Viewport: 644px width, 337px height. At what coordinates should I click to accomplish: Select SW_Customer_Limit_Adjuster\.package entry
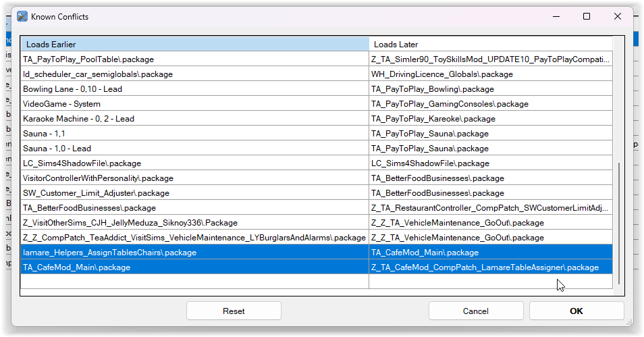pos(96,193)
